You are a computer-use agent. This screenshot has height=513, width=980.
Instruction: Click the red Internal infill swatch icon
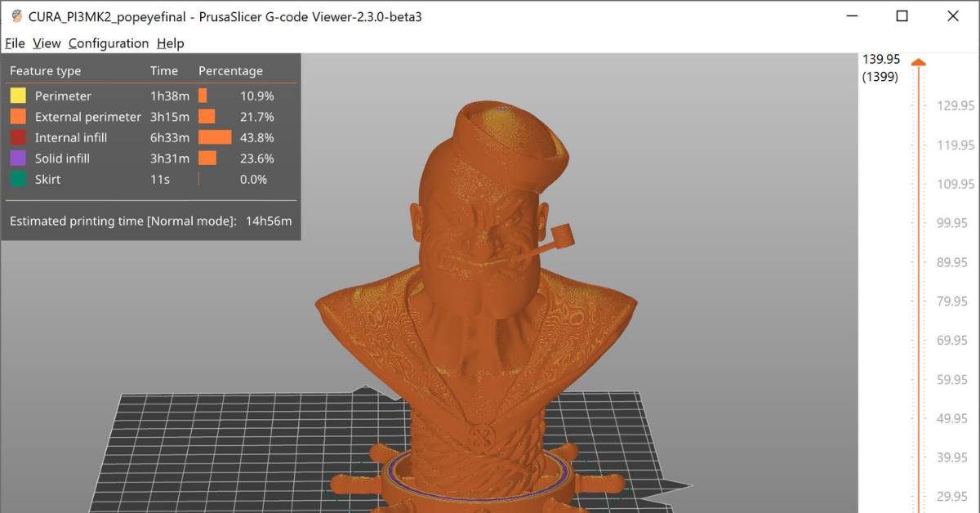pyautogui.click(x=18, y=138)
